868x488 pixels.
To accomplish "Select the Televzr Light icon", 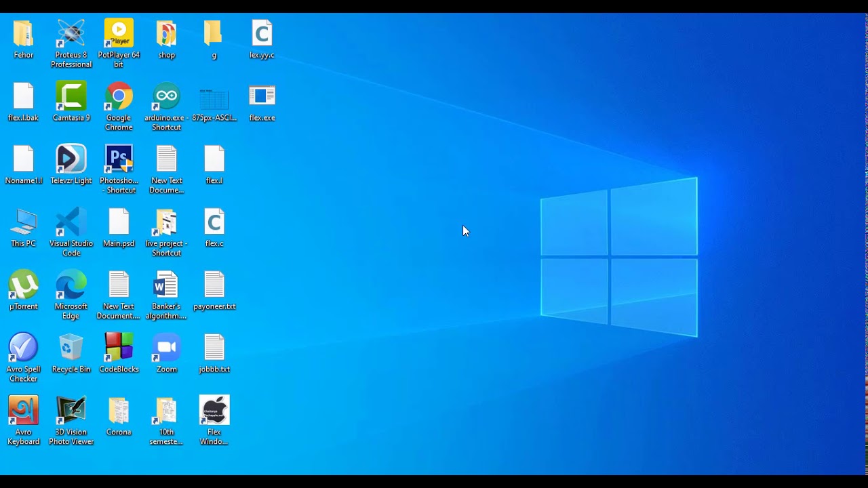I will [71, 159].
